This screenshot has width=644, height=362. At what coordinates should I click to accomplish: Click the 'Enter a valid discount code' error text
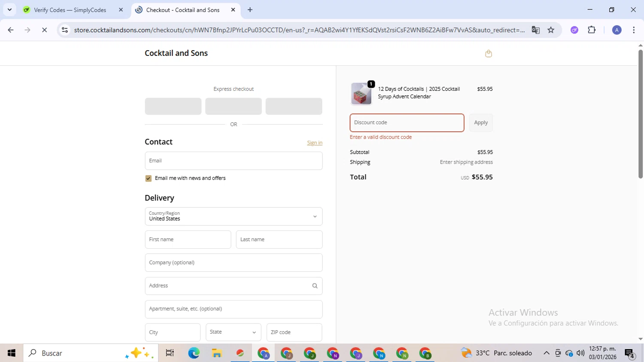381,137
